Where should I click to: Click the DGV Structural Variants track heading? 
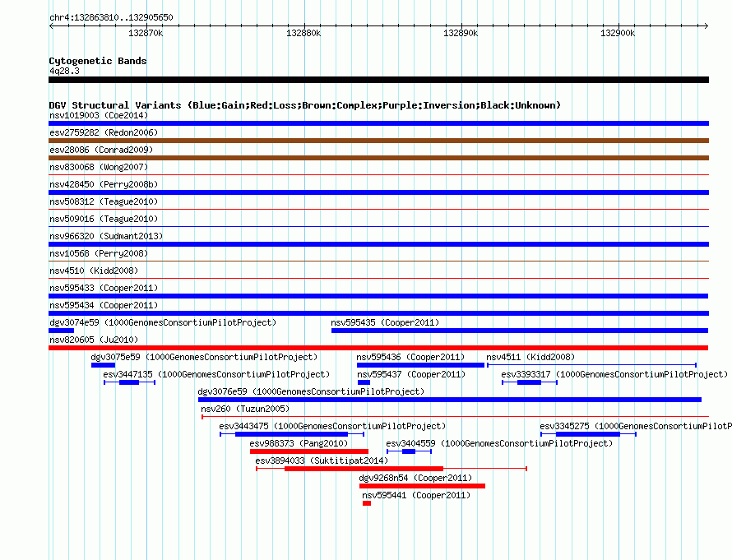(305, 105)
